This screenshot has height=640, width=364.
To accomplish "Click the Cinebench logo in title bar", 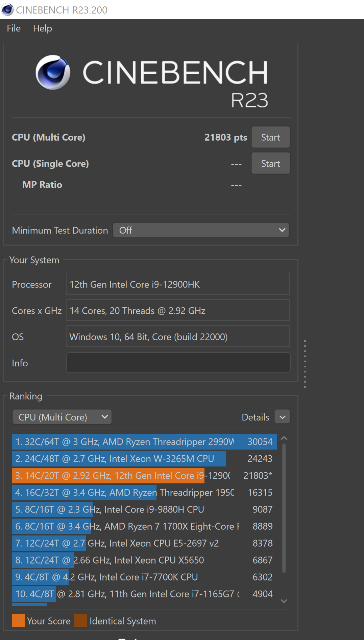I will point(7,10).
